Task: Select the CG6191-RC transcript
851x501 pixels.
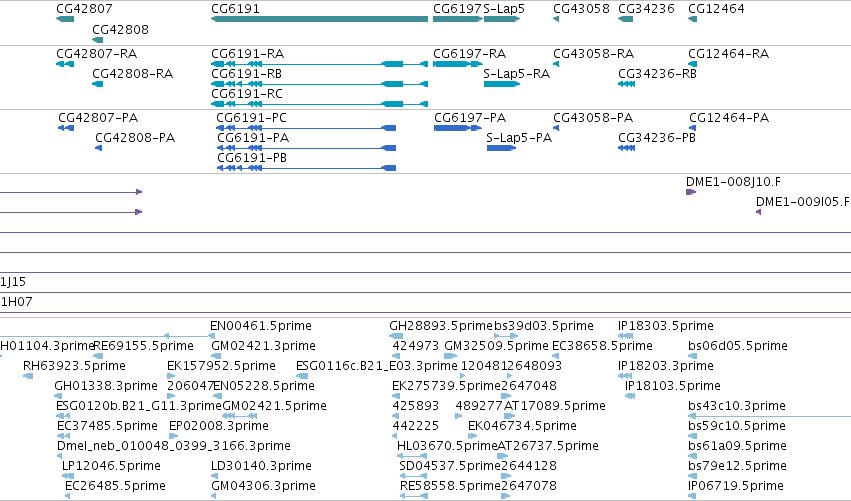Action: click(319, 104)
